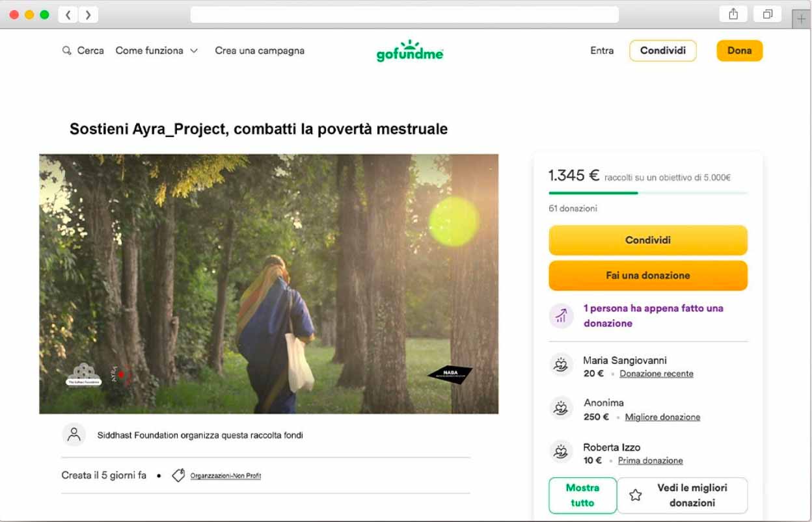The height and width of the screenshot is (522, 812).
Task: Click the search magnifier icon
Action: 66,51
